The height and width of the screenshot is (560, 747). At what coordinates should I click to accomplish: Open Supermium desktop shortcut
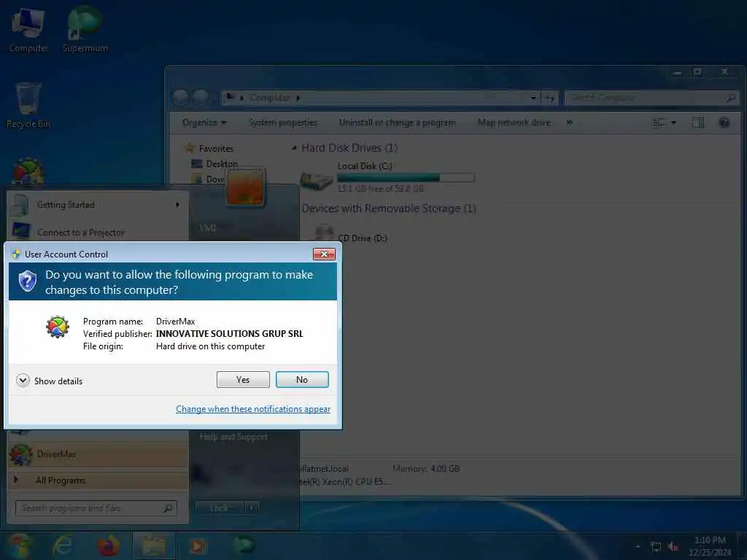coord(85,30)
